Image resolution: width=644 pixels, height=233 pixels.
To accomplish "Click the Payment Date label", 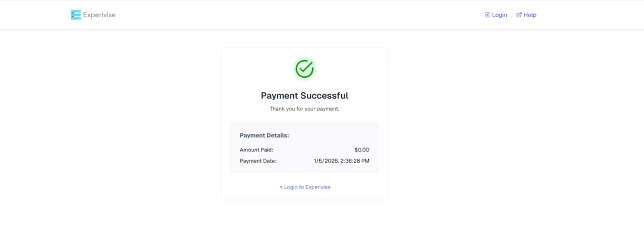I will pyautogui.click(x=258, y=161).
